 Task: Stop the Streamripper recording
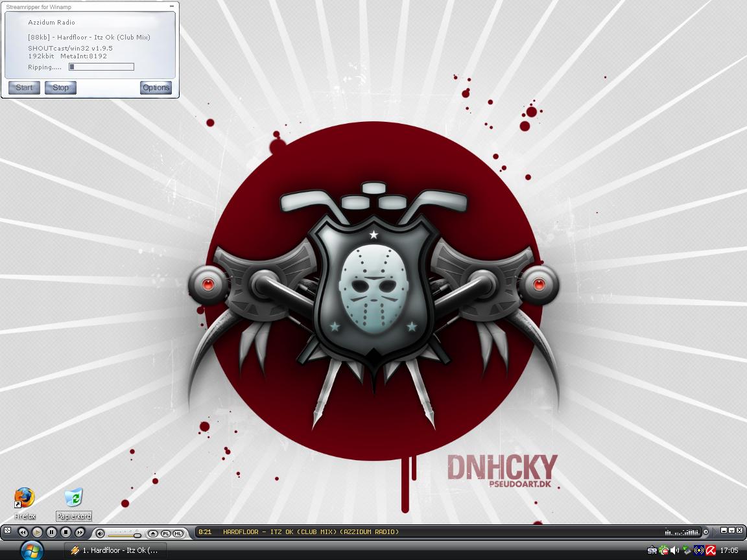[60, 87]
